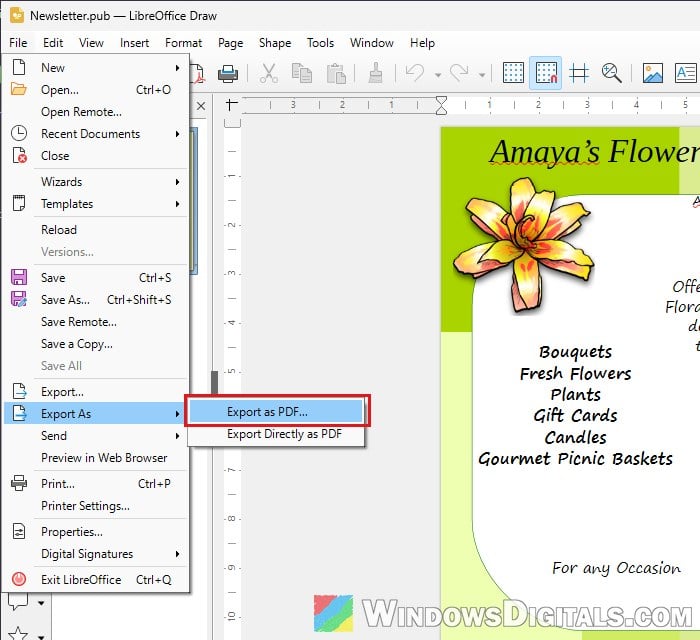700x640 pixels.
Task: Choose Save from the File menu
Action: click(96, 278)
